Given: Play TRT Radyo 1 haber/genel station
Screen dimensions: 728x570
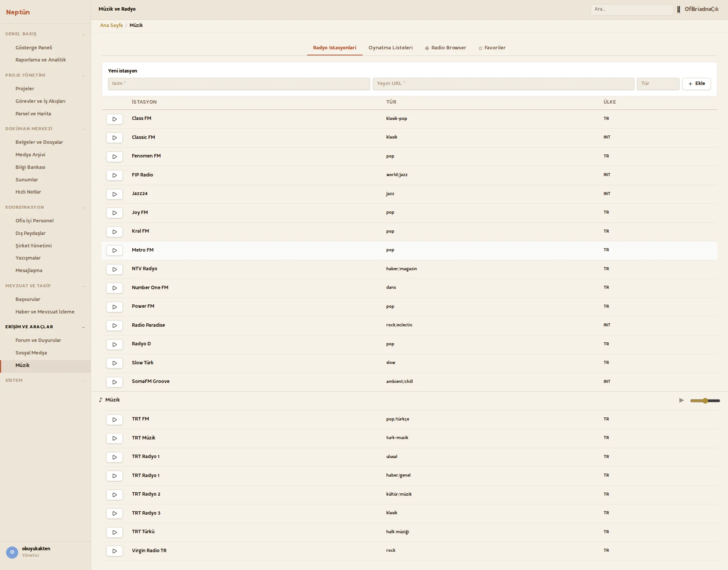Looking at the screenshot, I should pyautogui.click(x=115, y=476).
